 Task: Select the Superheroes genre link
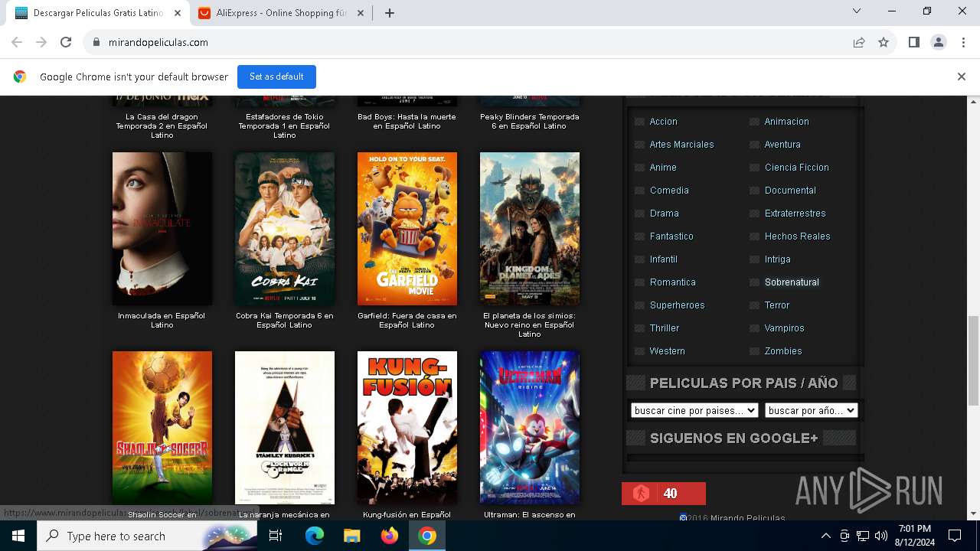point(677,305)
